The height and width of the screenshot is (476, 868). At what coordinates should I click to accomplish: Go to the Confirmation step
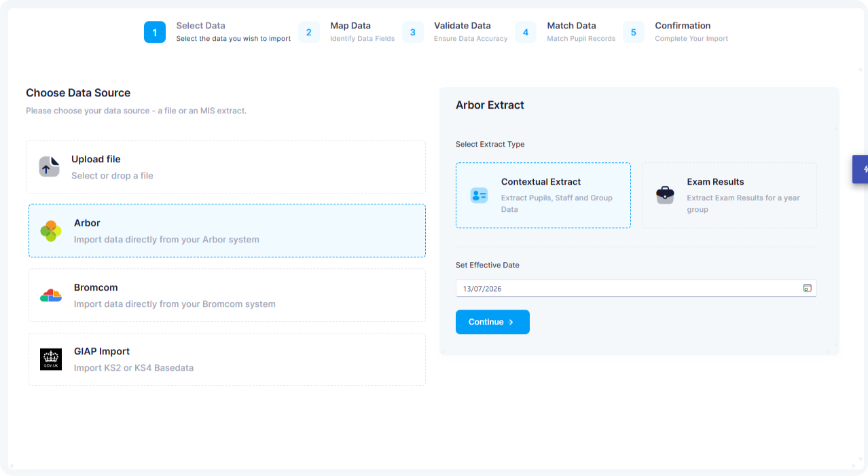click(x=676, y=32)
